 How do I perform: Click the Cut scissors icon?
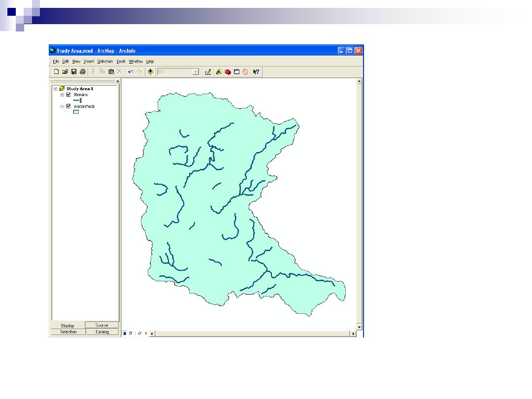[x=93, y=71]
